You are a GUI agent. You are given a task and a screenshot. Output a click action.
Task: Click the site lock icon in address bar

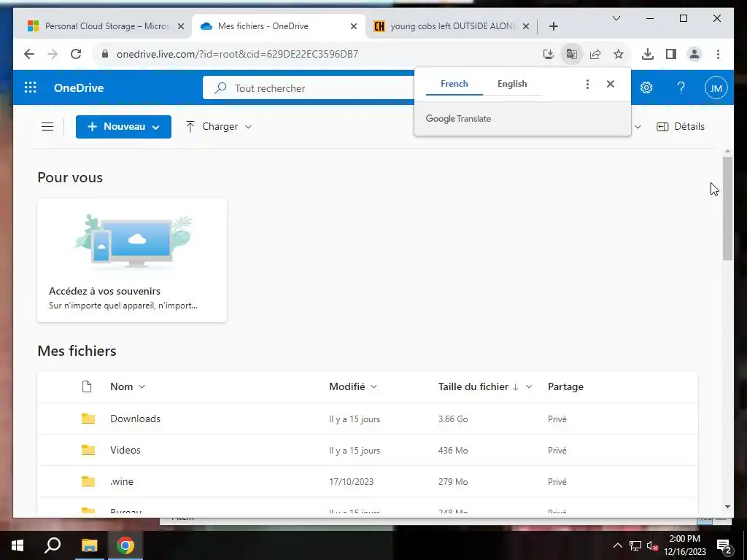105,54
